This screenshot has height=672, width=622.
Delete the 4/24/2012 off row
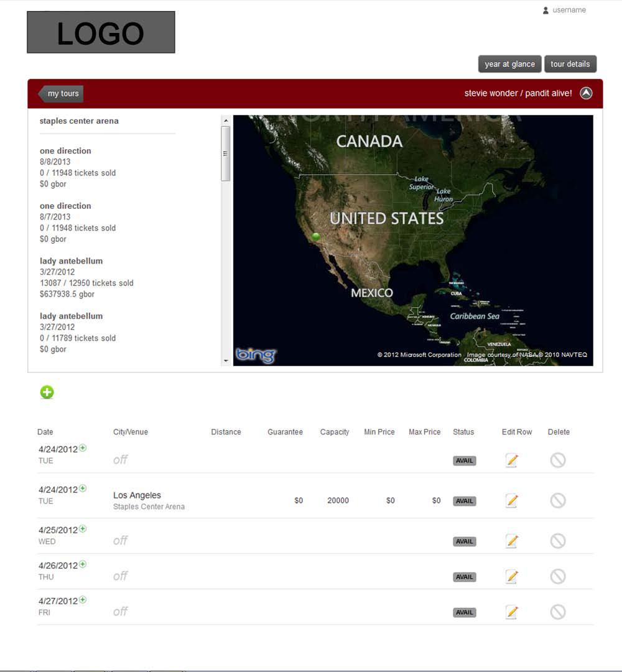click(558, 460)
